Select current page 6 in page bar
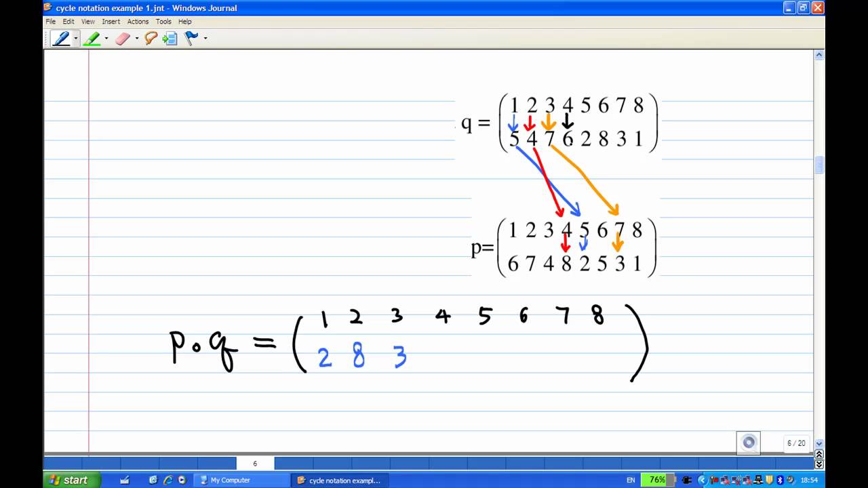868x488 pixels. point(255,464)
